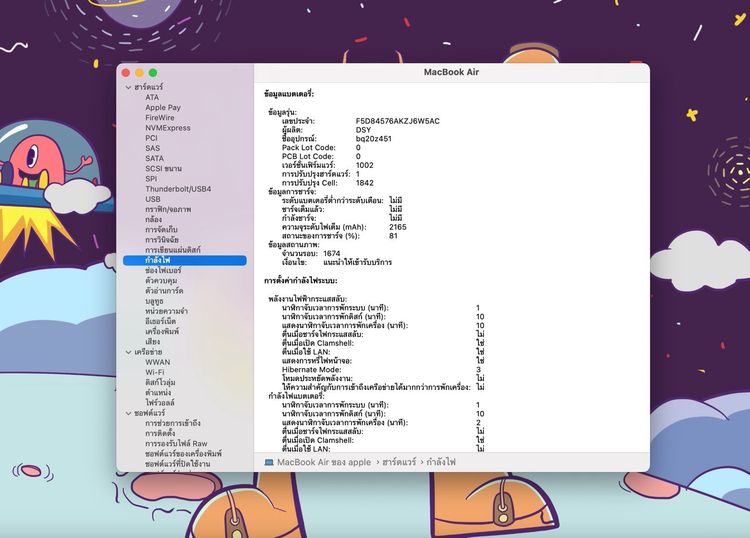Click the ข้อมูลแบตเตอรี่ heading
This screenshot has height=538, width=750.
tap(289, 94)
